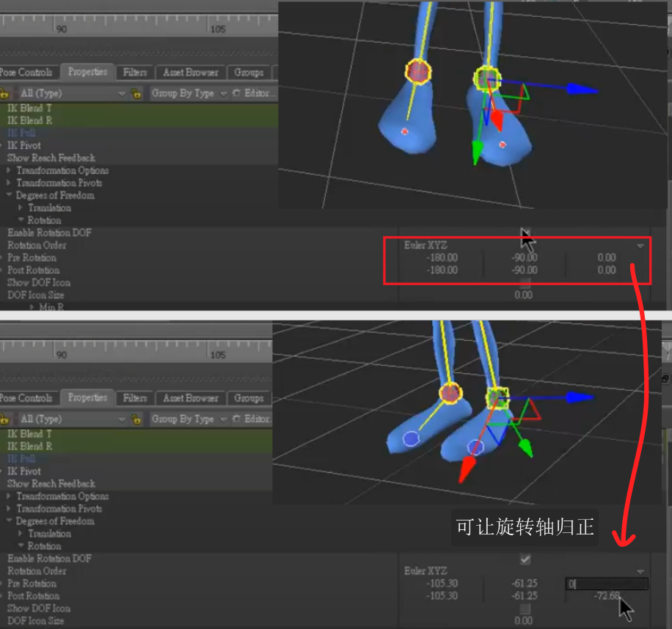Click the green axis arrowhead in upper viewport
This screenshot has height=629, width=672.
478,153
